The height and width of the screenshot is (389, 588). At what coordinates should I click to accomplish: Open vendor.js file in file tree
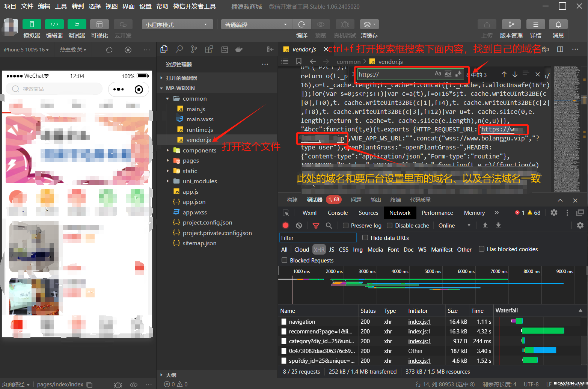tap(198, 140)
